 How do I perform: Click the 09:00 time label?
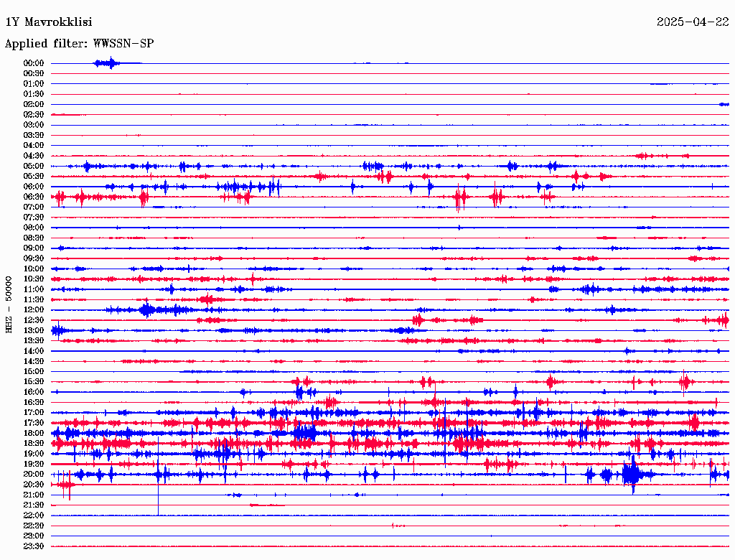click(34, 248)
